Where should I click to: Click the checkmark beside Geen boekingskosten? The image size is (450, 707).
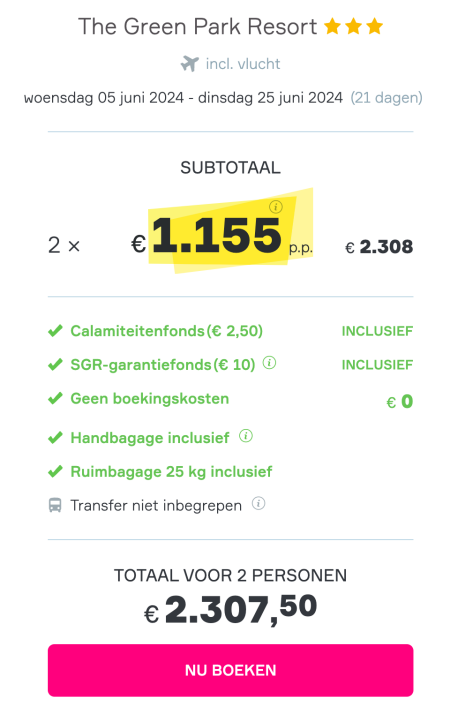pyautogui.click(x=55, y=399)
